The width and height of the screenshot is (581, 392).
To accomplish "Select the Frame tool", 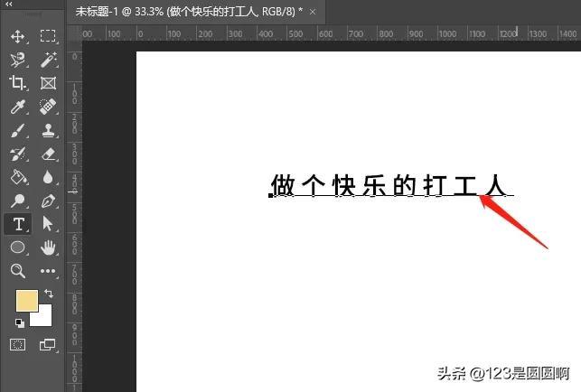I will point(48,83).
